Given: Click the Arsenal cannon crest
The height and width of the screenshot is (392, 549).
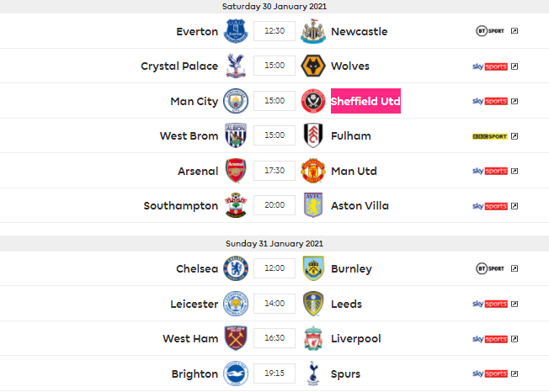Looking at the screenshot, I should [x=234, y=171].
